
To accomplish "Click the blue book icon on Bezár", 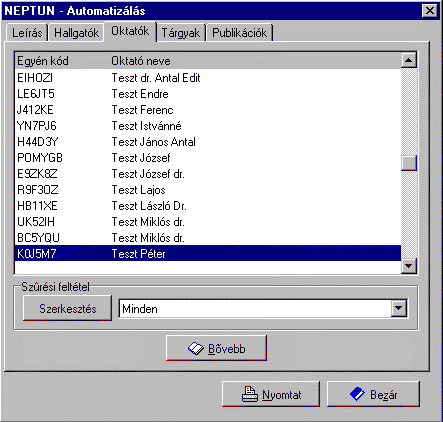I will coord(357,394).
